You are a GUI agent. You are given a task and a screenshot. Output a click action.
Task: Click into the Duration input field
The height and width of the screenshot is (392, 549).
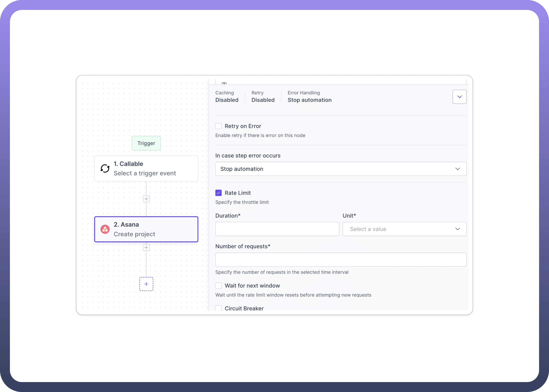(x=277, y=229)
